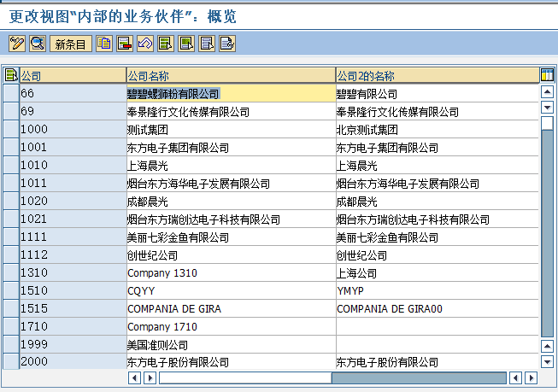Select the row marker for company 1111
Viewport: 558px width, 392px height.
pyautogui.click(x=11, y=237)
